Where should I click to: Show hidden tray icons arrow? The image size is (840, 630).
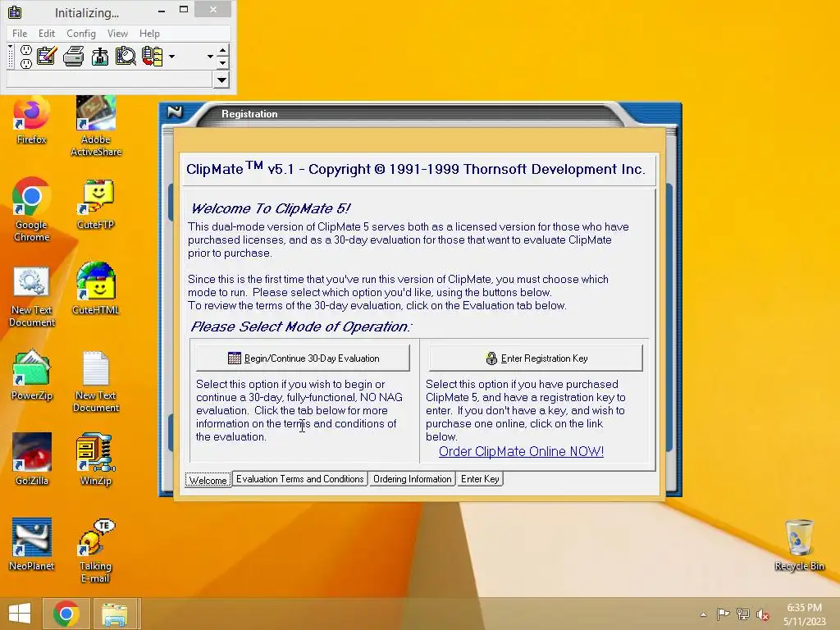[x=703, y=614]
